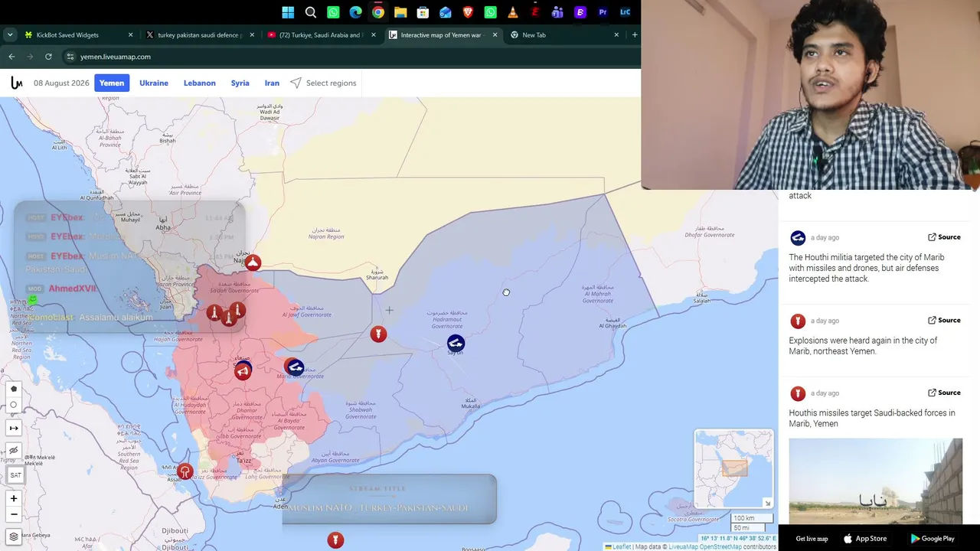Click the blue aircraft marker in Hadramaut
The height and width of the screenshot is (551, 980).
[456, 344]
